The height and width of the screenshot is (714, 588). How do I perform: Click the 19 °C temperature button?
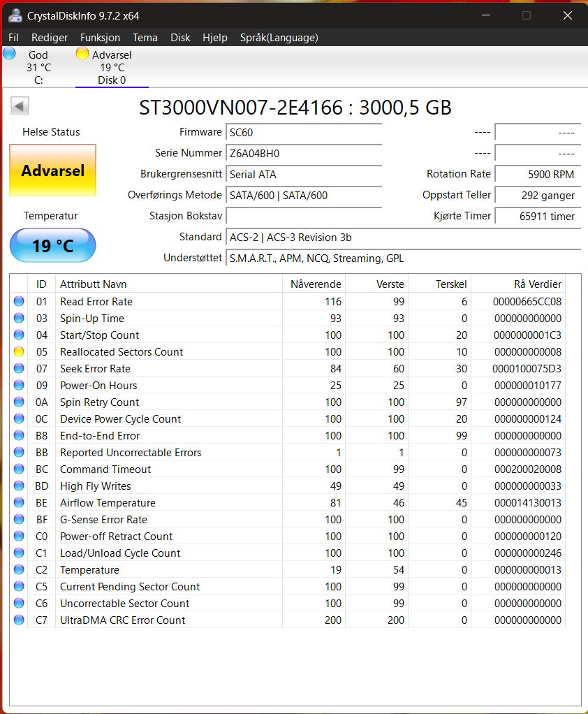point(52,246)
